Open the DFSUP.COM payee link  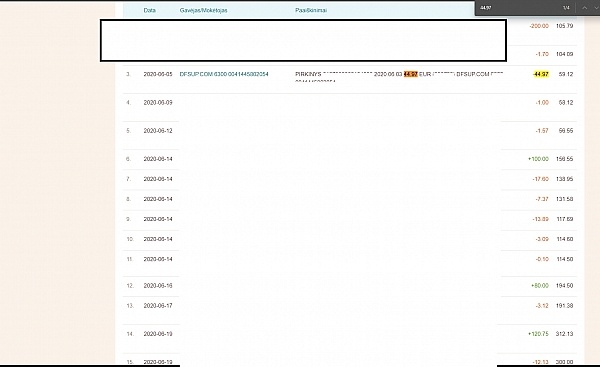point(224,74)
